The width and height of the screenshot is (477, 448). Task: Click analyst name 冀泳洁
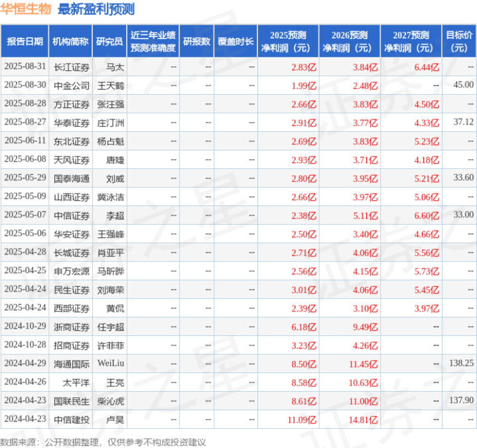[110, 197]
